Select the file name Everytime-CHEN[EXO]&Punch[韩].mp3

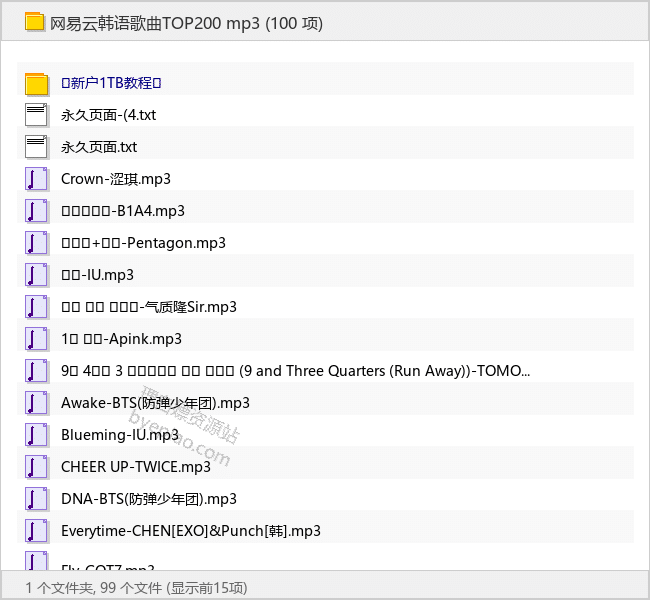pyautogui.click(x=191, y=531)
